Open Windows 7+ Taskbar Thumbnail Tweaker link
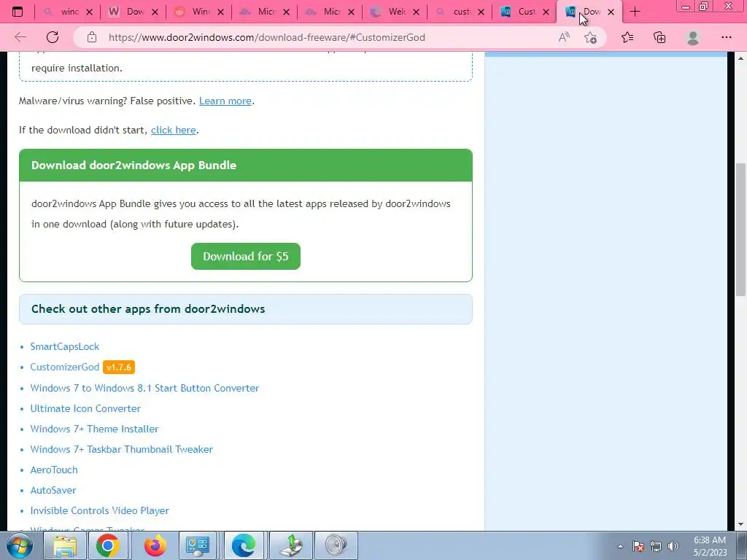 [122, 449]
